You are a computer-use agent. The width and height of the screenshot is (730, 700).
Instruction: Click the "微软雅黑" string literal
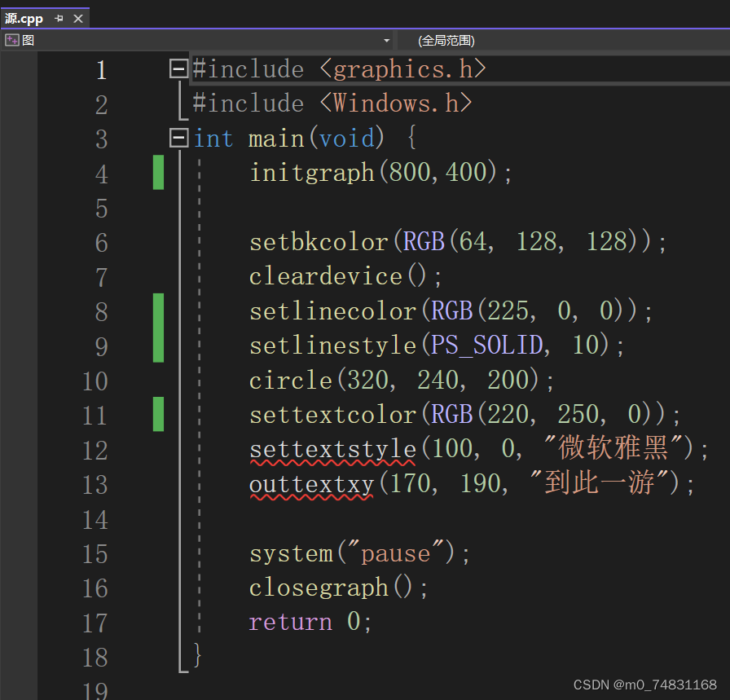click(613, 447)
